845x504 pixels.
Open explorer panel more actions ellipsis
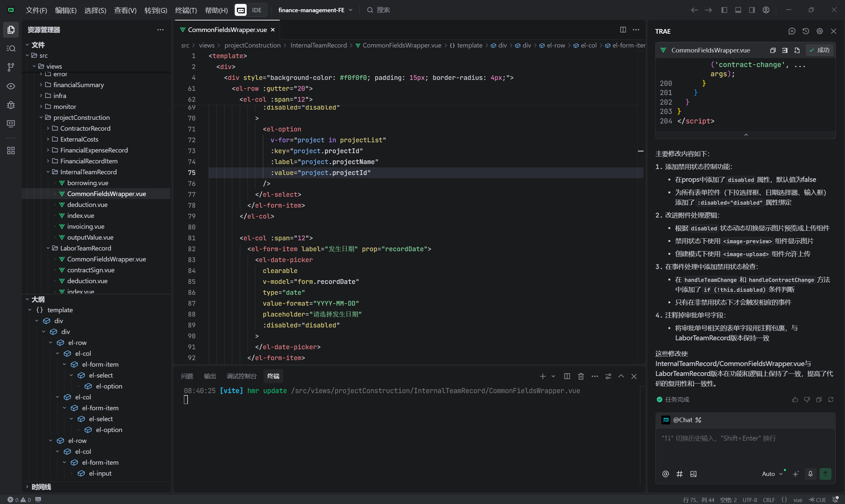(x=160, y=30)
